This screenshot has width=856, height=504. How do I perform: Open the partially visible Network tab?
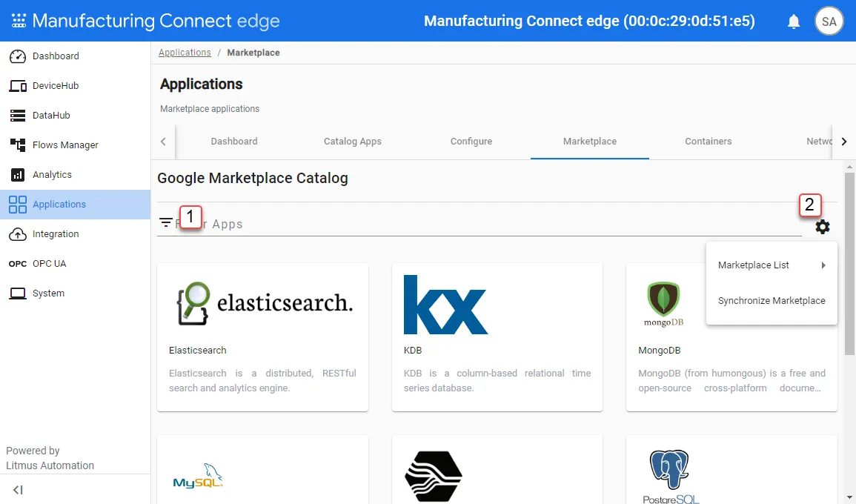817,142
